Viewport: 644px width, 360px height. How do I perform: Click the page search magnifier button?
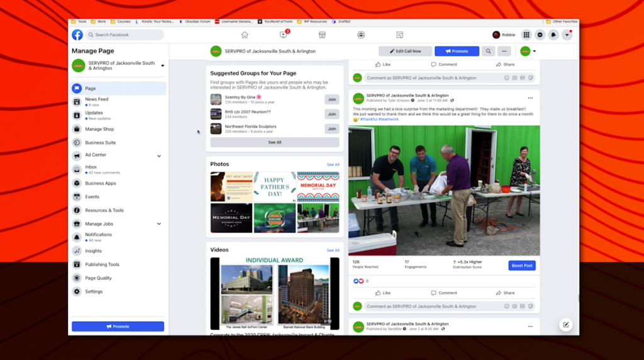[488, 52]
